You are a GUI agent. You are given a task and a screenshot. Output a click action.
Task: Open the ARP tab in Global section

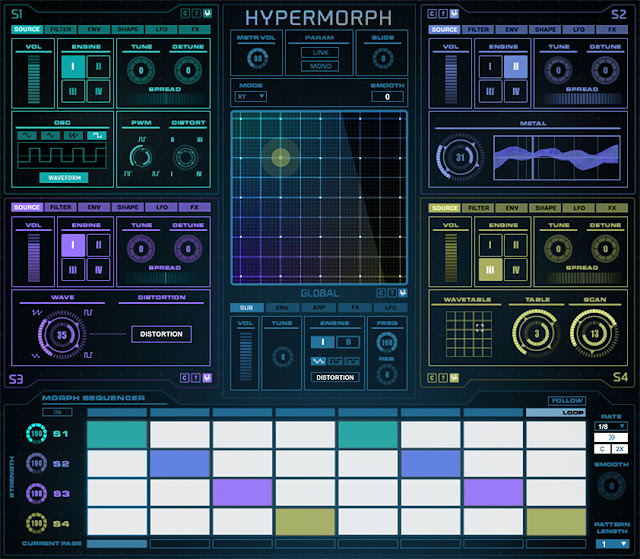(x=319, y=308)
